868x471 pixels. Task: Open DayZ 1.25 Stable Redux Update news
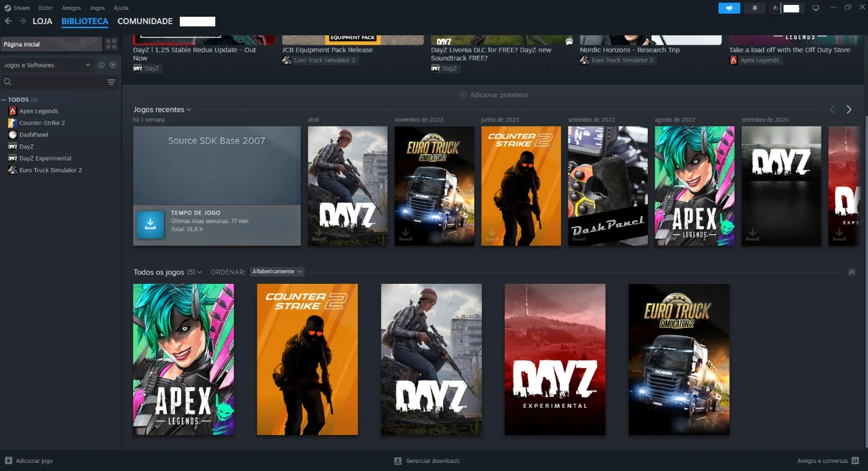tap(195, 54)
